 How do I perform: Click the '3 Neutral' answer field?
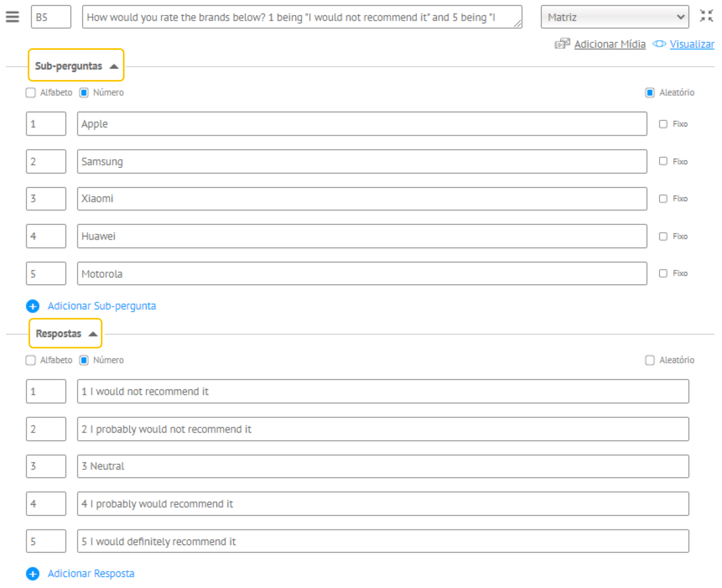[383, 466]
